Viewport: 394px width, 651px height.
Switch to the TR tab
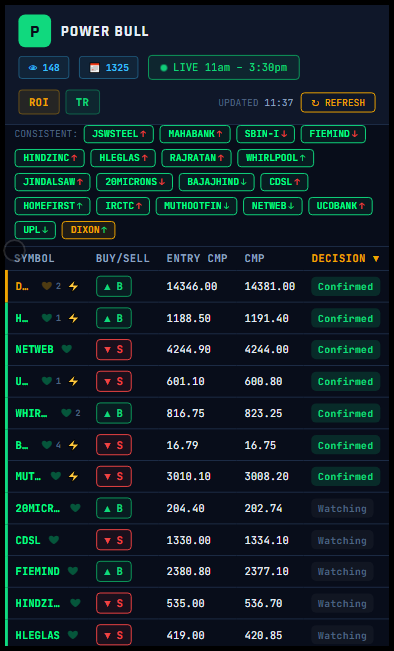point(83,102)
